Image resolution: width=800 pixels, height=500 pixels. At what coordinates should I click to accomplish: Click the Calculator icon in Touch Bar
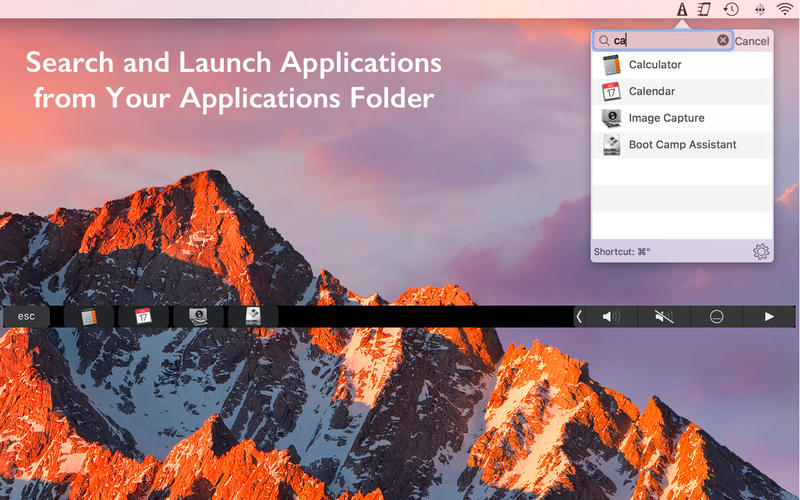point(88,317)
